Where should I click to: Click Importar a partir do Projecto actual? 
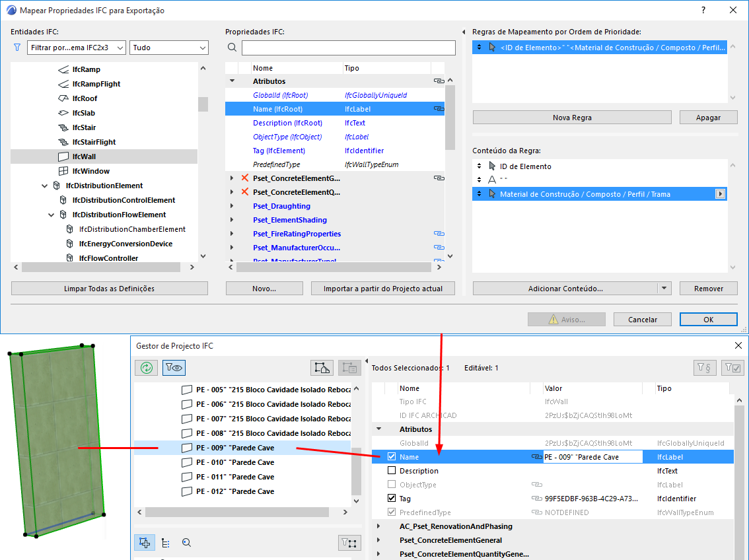click(x=383, y=289)
